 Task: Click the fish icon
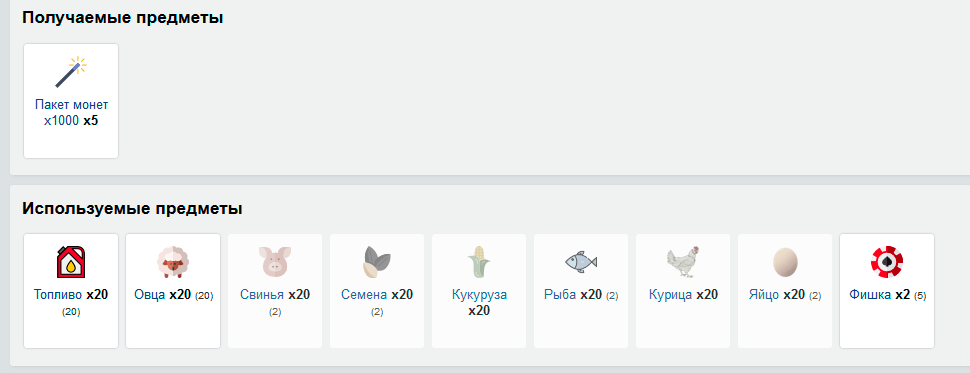tap(581, 262)
